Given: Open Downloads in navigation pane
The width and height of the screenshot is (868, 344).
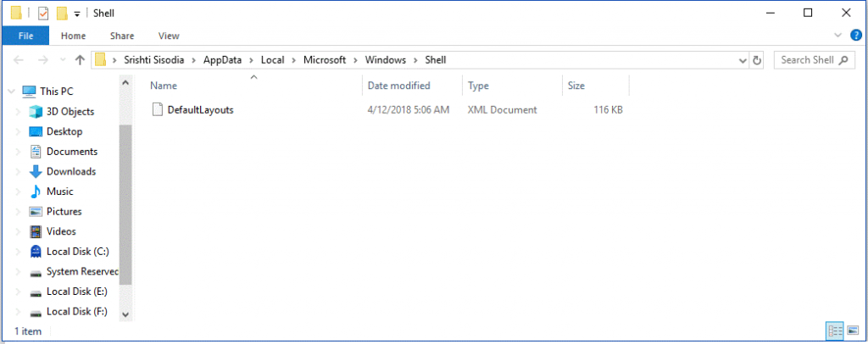Looking at the screenshot, I should (x=71, y=171).
